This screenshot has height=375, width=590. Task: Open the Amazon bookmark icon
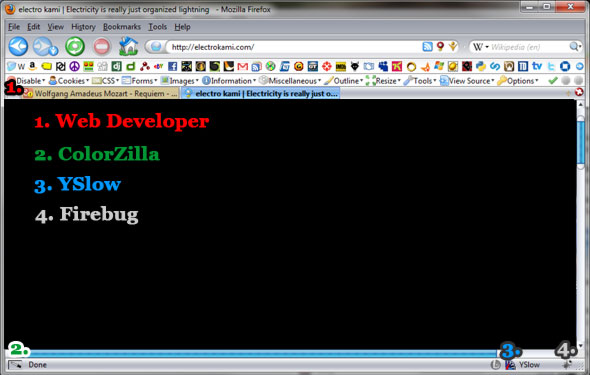point(33,67)
